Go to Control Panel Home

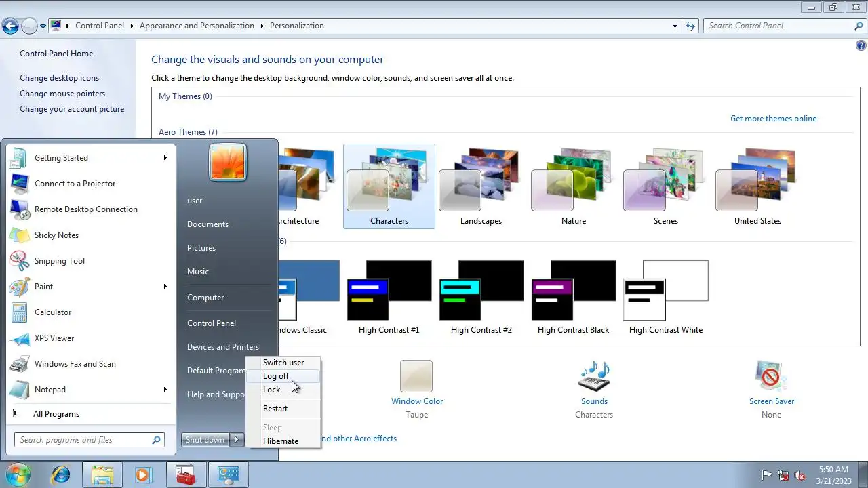pos(56,54)
